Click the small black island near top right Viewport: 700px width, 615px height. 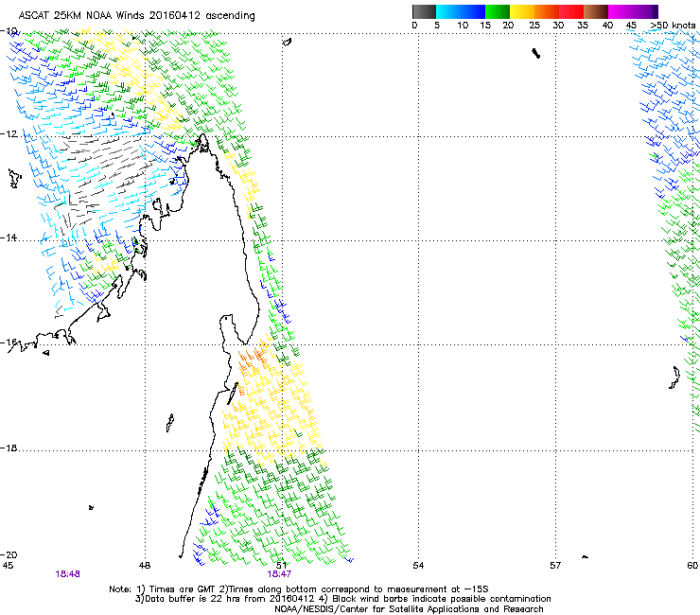[536, 54]
